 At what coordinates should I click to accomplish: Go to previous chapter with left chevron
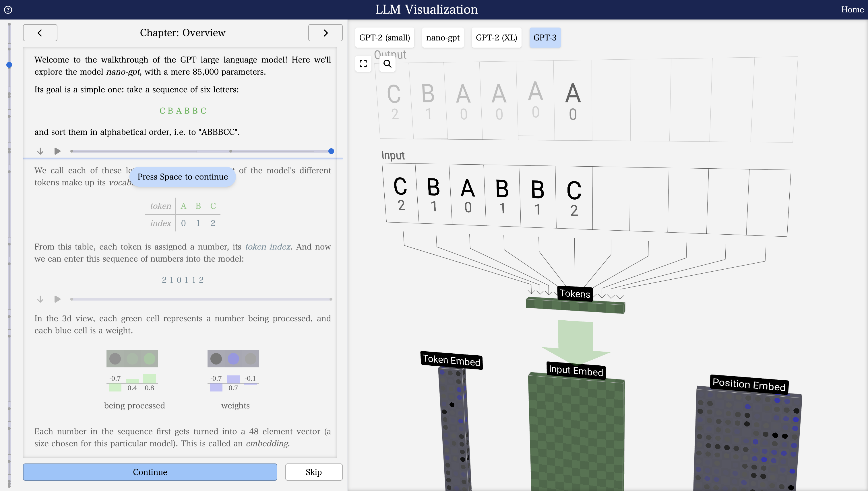tap(40, 33)
